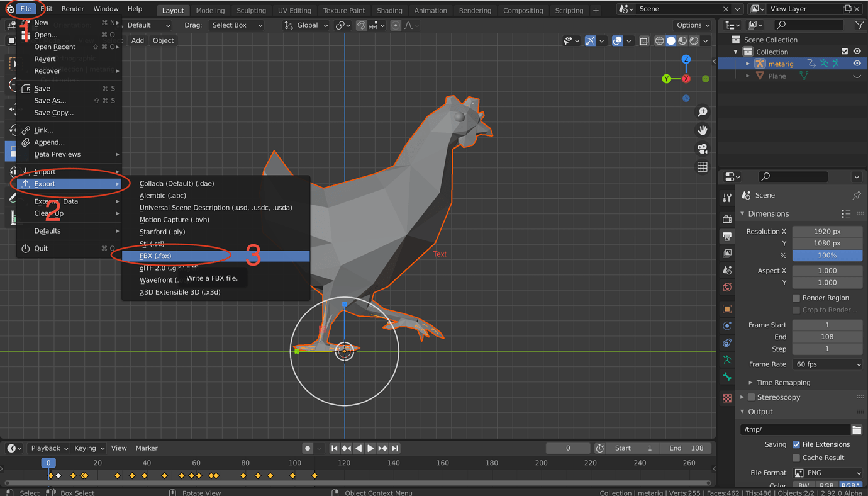The image size is (868, 496).
Task: Open the Frame Rate dropdown
Action: pyautogui.click(x=827, y=364)
